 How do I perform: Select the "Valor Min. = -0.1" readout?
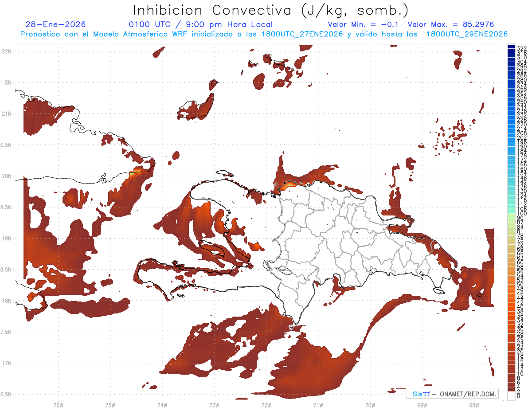point(364,24)
